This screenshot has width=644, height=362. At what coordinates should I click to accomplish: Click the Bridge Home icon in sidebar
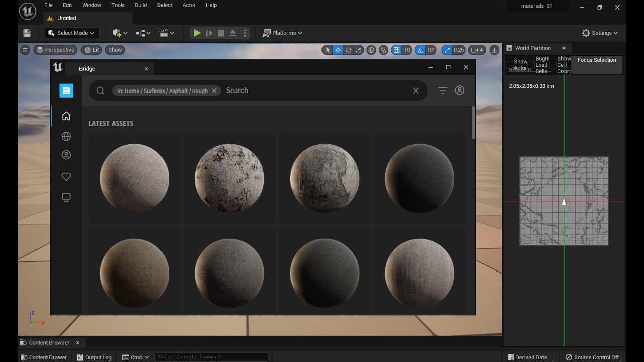tap(66, 116)
